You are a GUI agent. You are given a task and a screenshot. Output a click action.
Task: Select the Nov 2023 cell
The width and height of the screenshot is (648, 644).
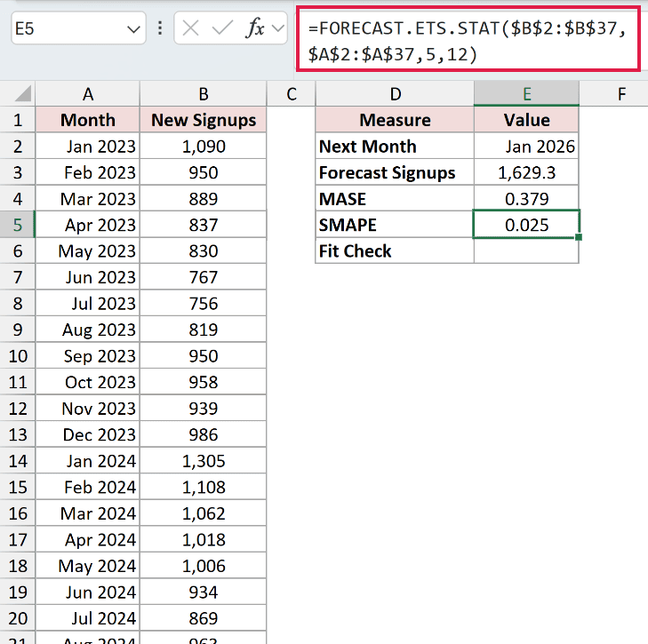tap(88, 409)
